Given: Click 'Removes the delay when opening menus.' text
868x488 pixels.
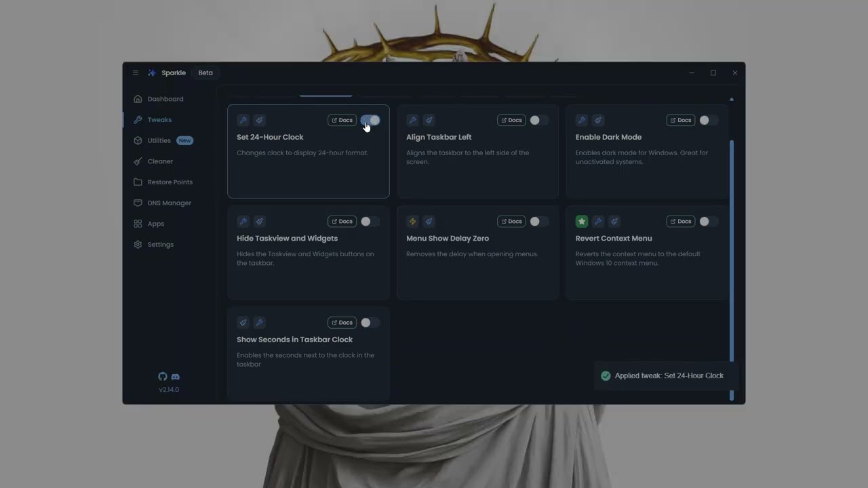Looking at the screenshot, I should [472, 254].
